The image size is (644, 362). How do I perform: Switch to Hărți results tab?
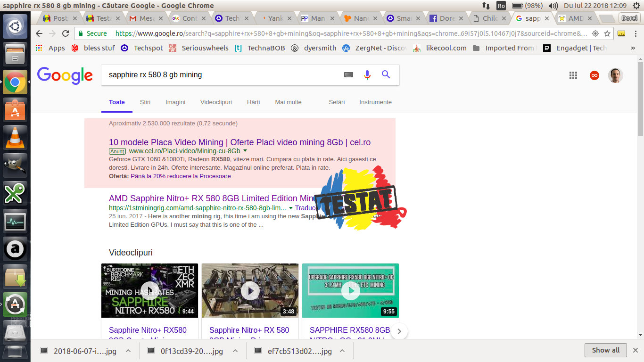pyautogui.click(x=254, y=102)
